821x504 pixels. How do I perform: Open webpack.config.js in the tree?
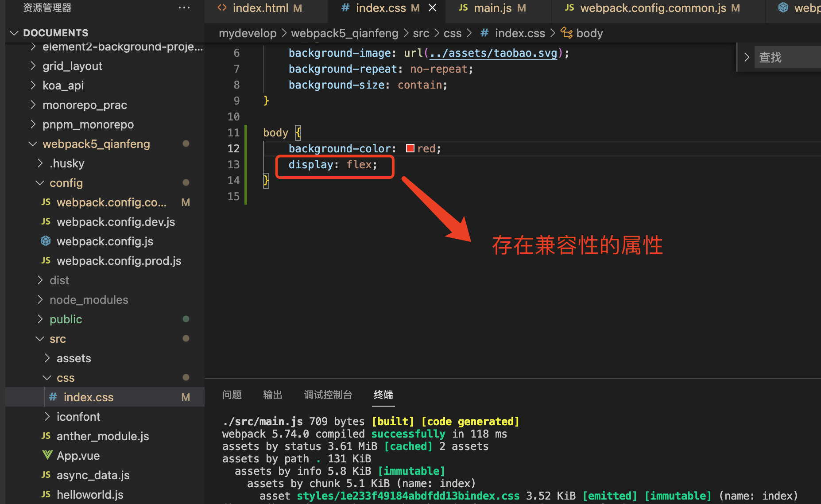point(105,241)
